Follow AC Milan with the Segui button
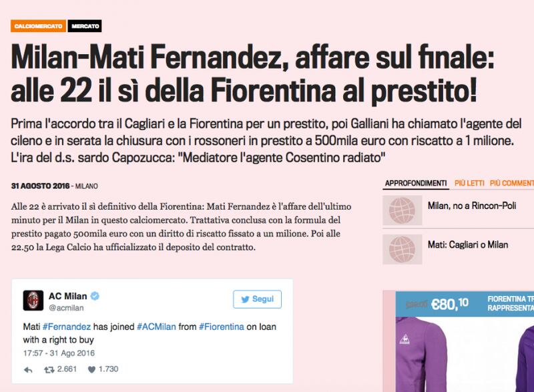 click(x=257, y=299)
